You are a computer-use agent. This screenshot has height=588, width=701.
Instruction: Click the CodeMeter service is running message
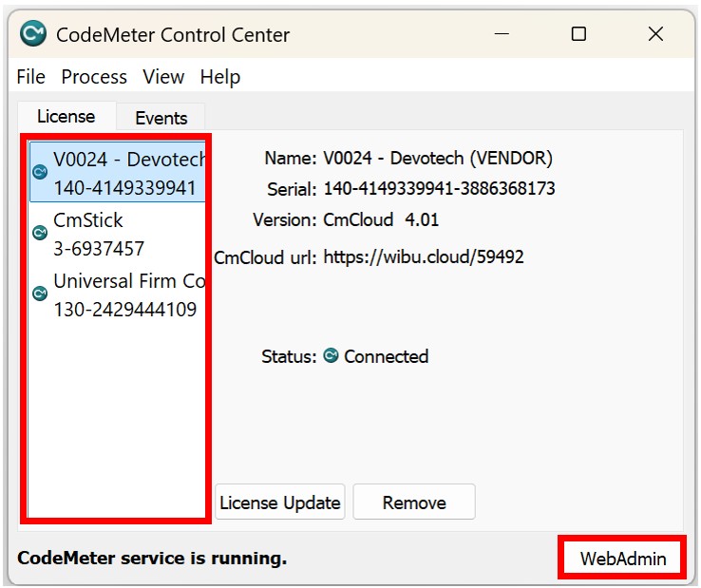tap(152, 558)
